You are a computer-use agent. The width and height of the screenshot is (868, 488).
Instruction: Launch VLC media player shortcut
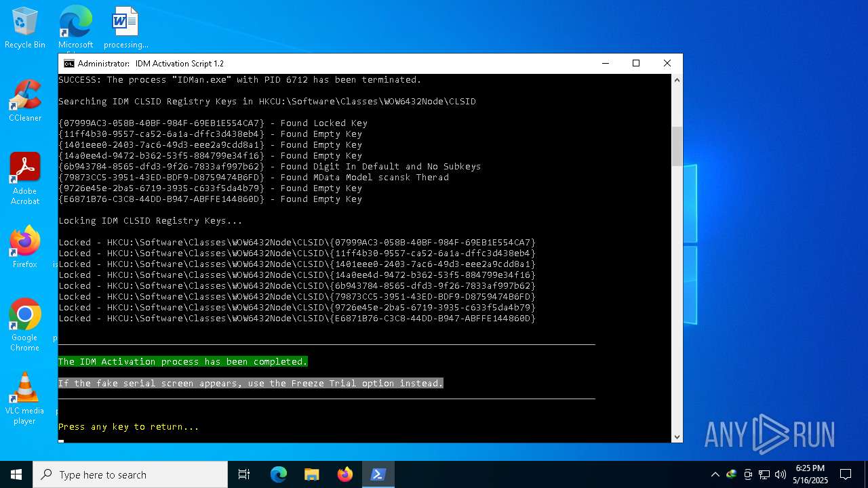[x=25, y=399]
